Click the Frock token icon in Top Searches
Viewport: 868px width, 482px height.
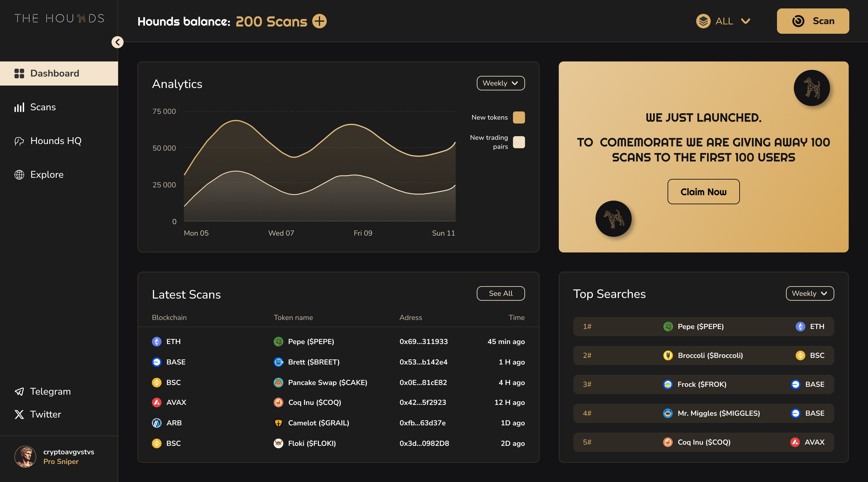pyautogui.click(x=668, y=384)
